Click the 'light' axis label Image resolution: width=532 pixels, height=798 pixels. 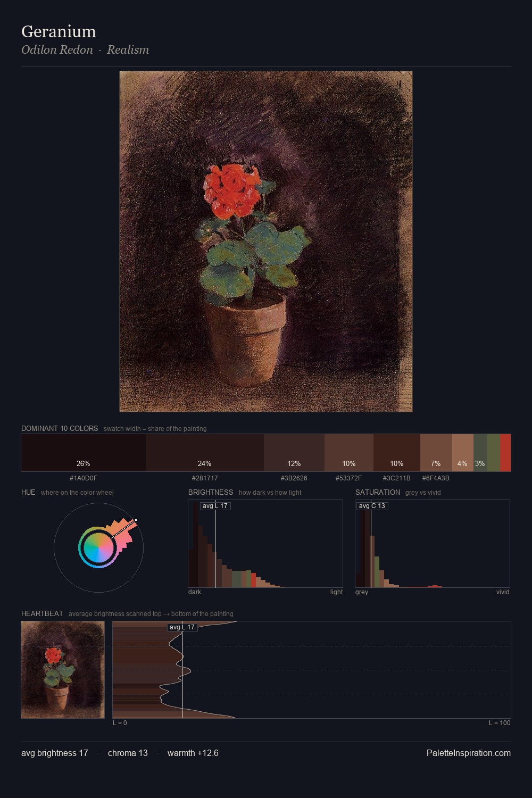[x=336, y=592]
